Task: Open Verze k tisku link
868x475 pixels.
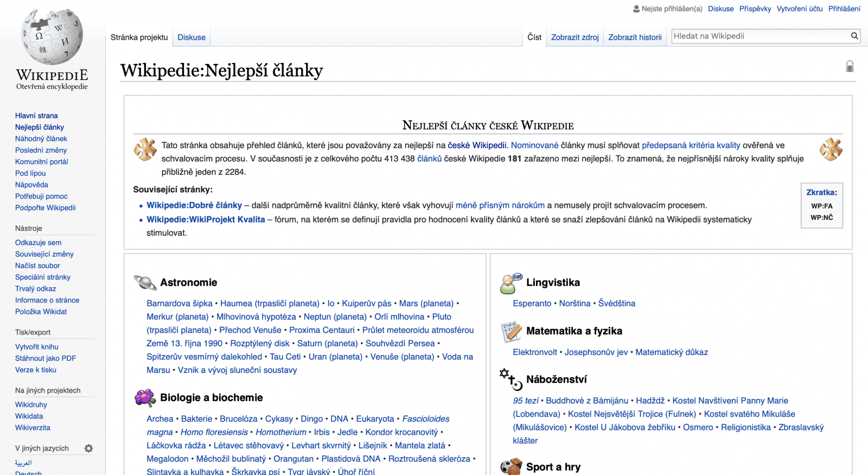Action: click(x=36, y=370)
